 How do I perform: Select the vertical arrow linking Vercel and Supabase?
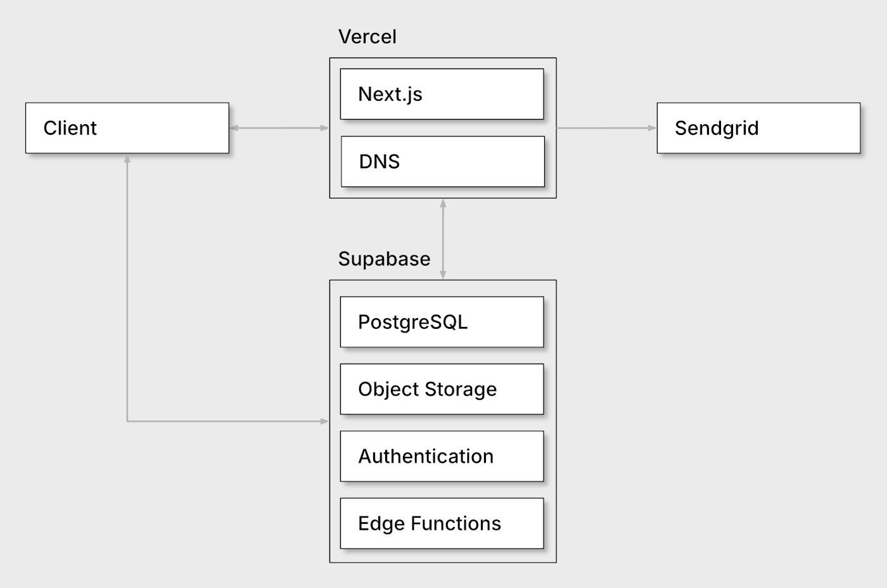[443, 239]
